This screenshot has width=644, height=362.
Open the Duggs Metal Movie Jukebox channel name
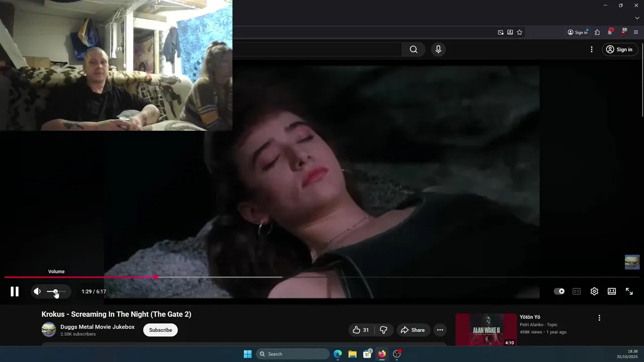pyautogui.click(x=98, y=327)
